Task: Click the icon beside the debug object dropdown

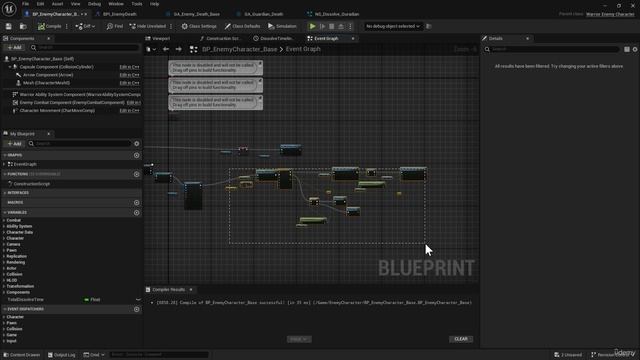Action: point(429,26)
